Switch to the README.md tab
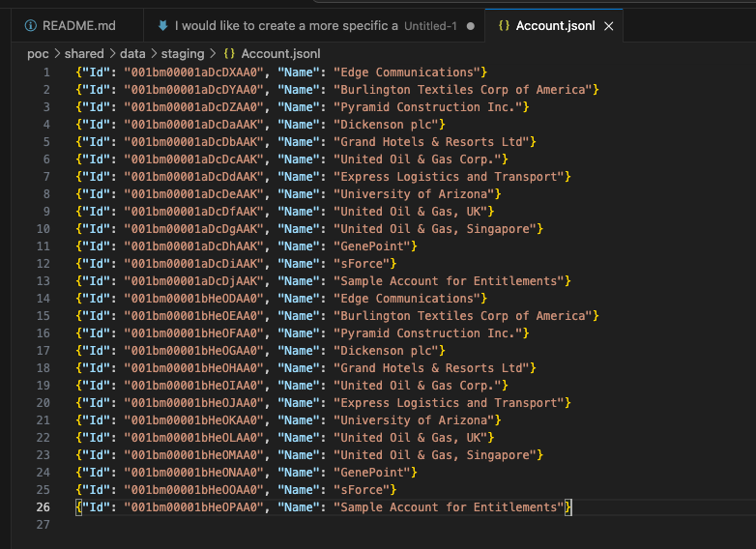This screenshot has height=549, width=756. [78, 26]
